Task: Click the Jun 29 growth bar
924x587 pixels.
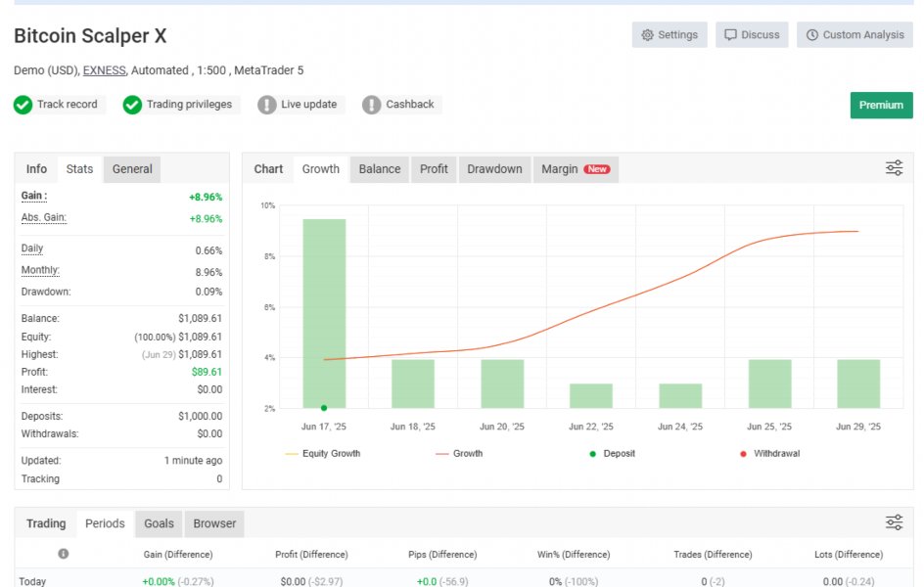Action: click(x=858, y=384)
